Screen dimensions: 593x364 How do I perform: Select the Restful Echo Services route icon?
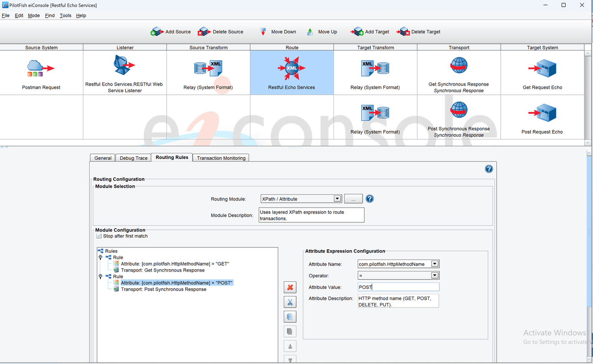point(291,68)
